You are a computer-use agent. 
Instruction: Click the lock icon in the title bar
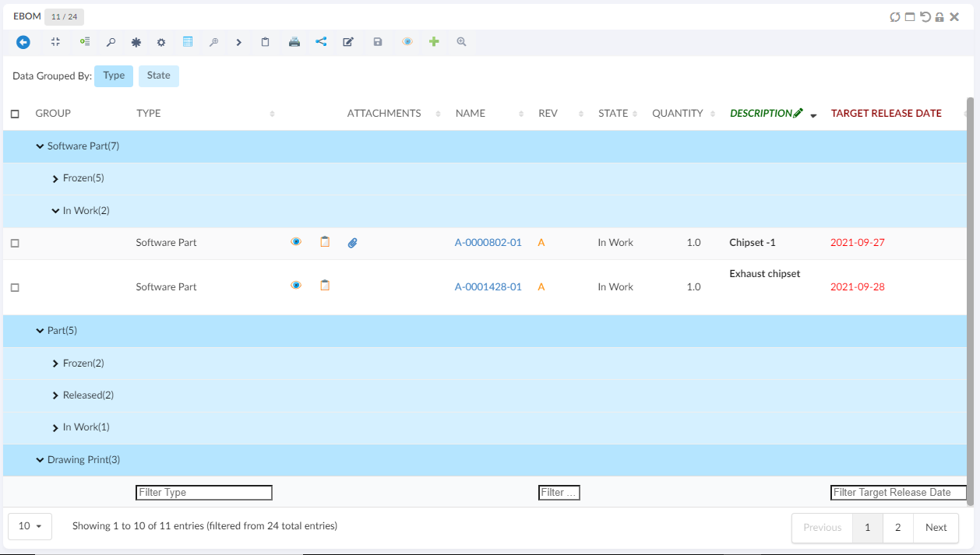click(x=939, y=16)
